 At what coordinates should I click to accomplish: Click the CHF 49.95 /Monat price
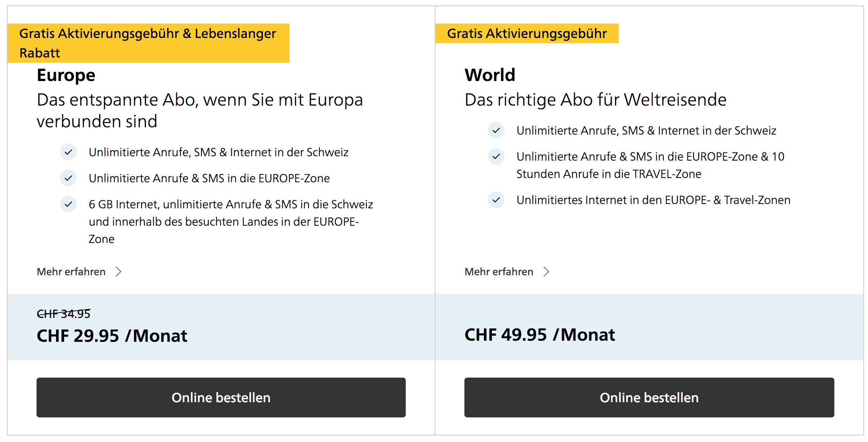[539, 335]
